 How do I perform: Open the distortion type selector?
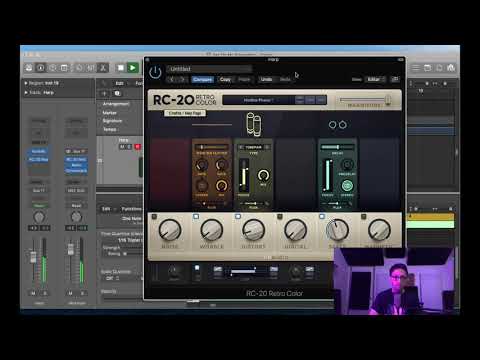[x=254, y=147]
